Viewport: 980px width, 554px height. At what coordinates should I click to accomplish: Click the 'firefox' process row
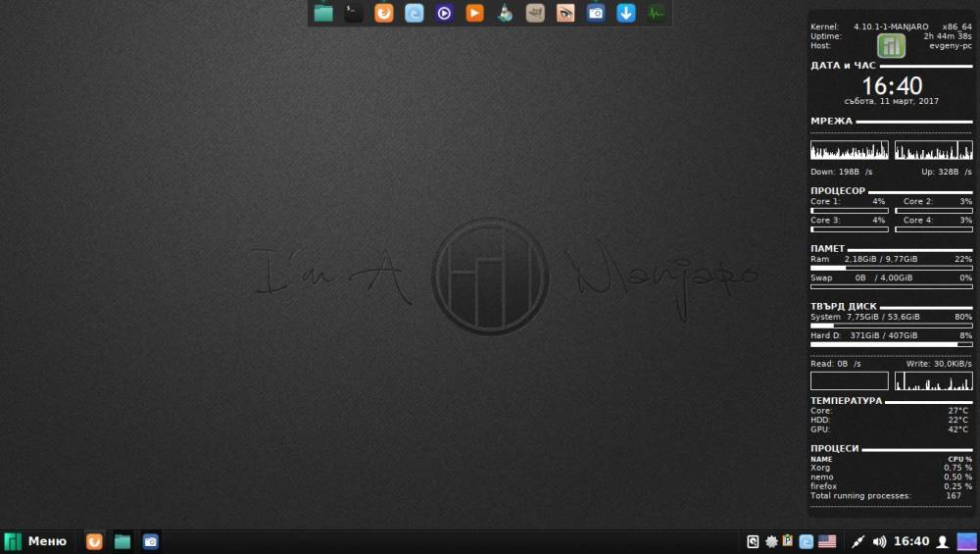pyautogui.click(x=891, y=486)
